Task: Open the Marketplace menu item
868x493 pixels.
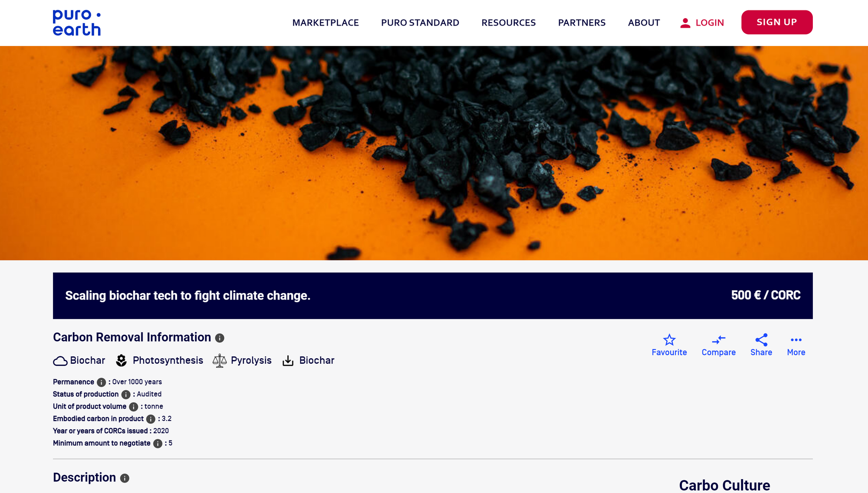Action: [325, 23]
